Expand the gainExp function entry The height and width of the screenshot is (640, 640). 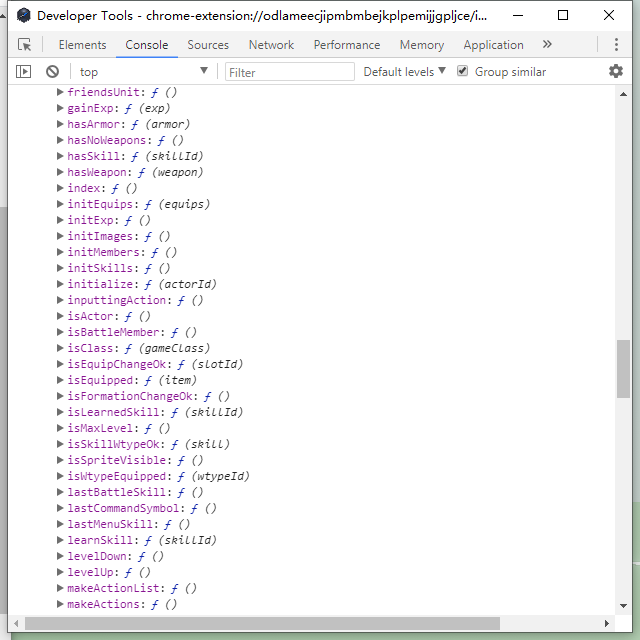pyautogui.click(x=60, y=108)
